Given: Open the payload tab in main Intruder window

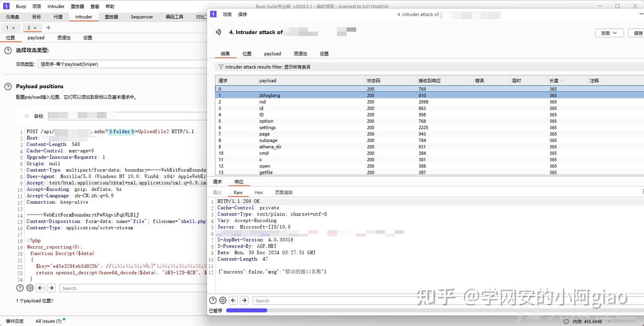Looking at the screenshot, I should 36,38.
